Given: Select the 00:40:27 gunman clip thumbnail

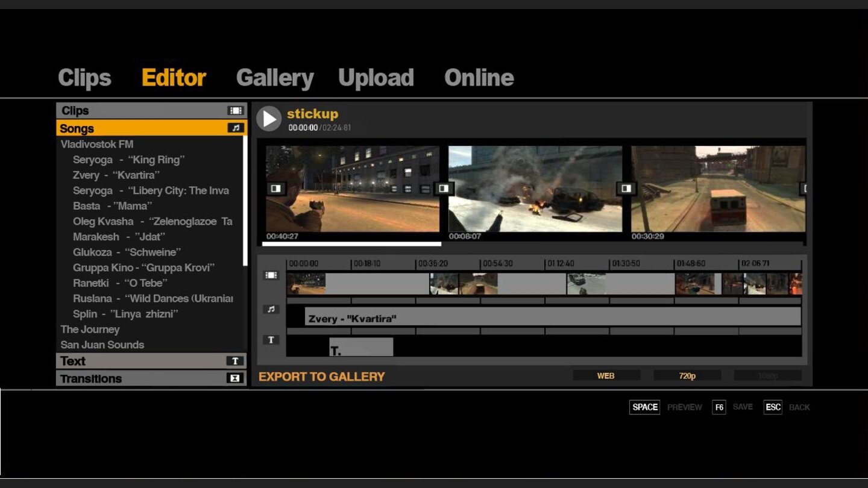Looking at the screenshot, I should [353, 189].
